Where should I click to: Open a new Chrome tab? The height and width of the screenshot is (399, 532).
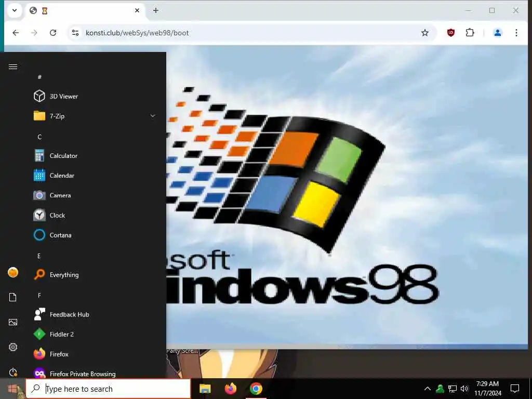pyautogui.click(x=156, y=10)
